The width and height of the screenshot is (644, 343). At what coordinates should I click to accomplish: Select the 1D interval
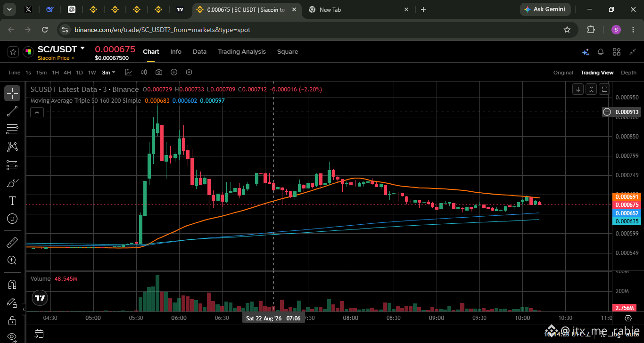coord(79,73)
